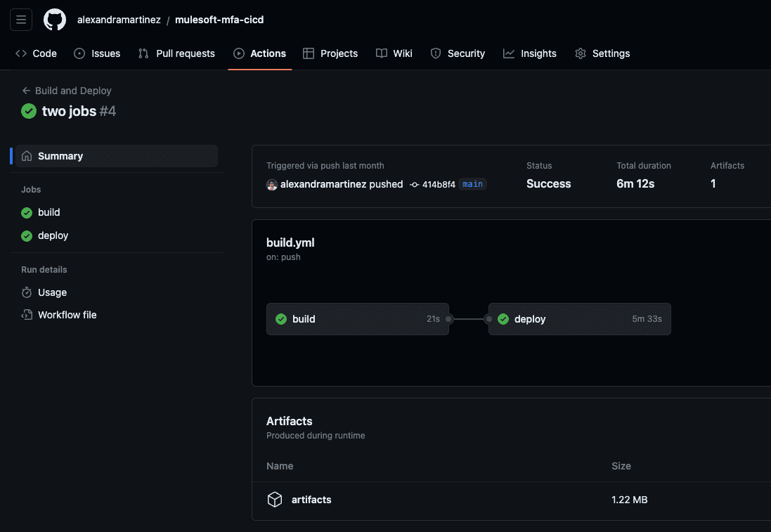Click the Size column header in Artifacts
Screen dimensions: 771x532
point(621,466)
